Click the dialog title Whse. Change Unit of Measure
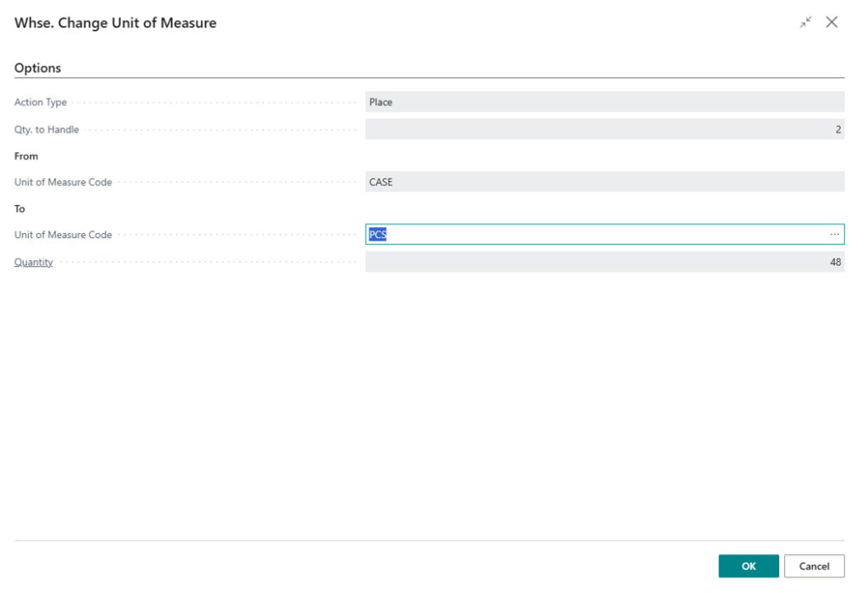Screen dimensions: 868x593 (114, 23)
